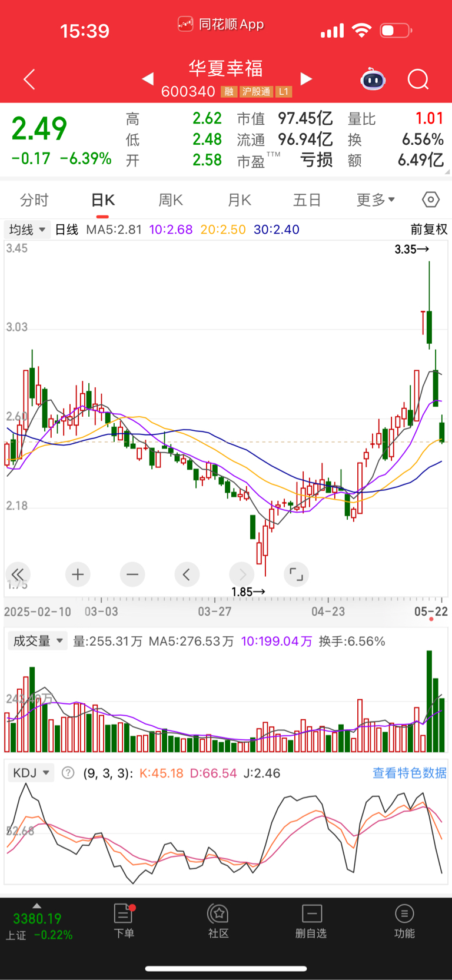Tap the 沪股通 badge

pyautogui.click(x=256, y=91)
